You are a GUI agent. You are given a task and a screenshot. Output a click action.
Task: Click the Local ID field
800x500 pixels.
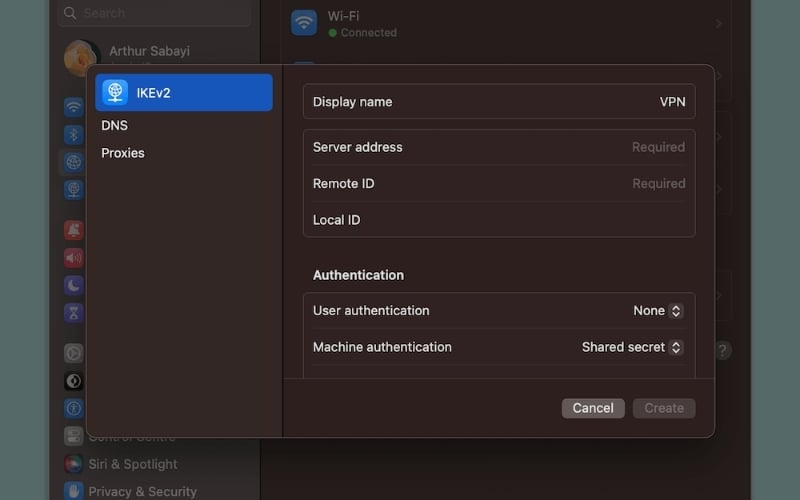(x=498, y=220)
